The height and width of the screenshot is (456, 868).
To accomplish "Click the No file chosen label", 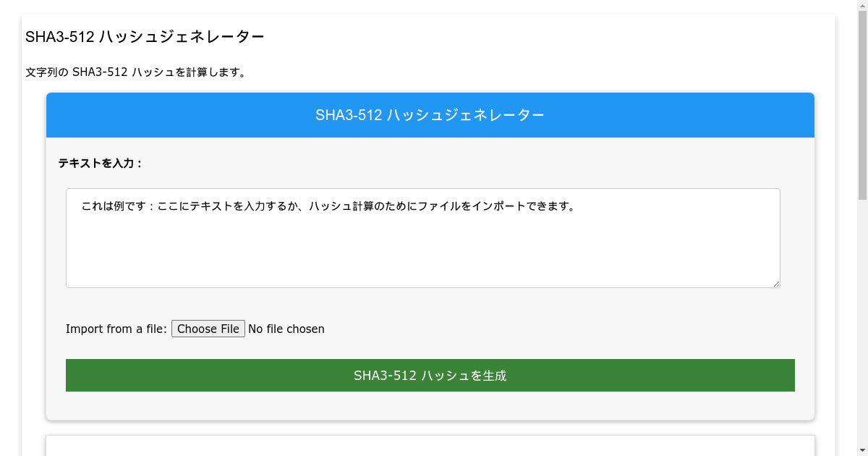I will click(x=286, y=329).
